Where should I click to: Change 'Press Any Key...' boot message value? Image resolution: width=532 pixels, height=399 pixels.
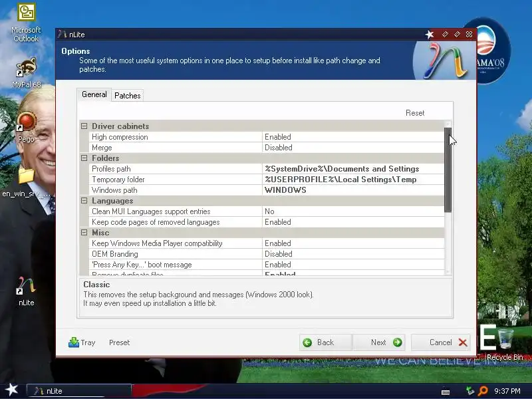point(353,265)
